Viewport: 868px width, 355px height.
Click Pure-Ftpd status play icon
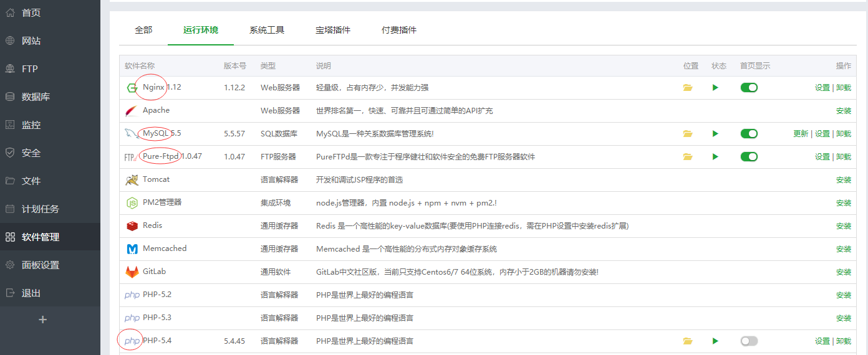(715, 157)
